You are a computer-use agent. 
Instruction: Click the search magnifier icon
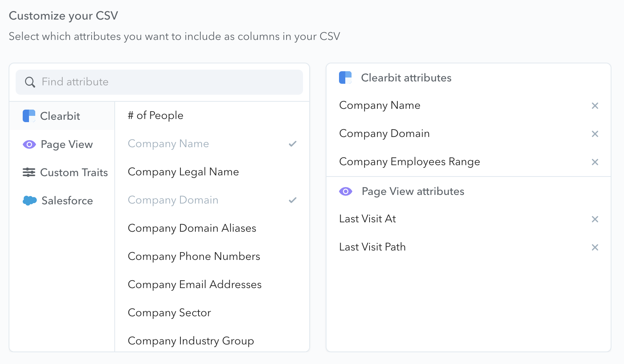click(x=30, y=82)
